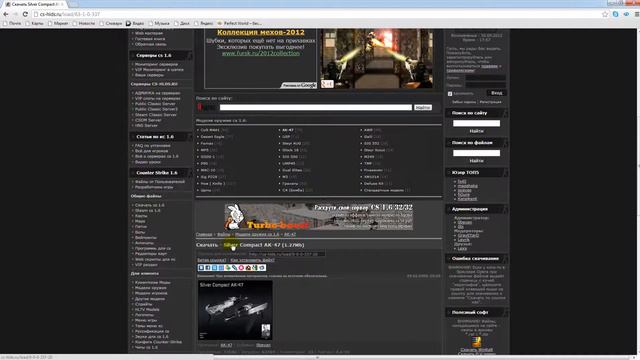Click the pink circle share icon
This screenshot has width=640, height=360.
click(241, 268)
